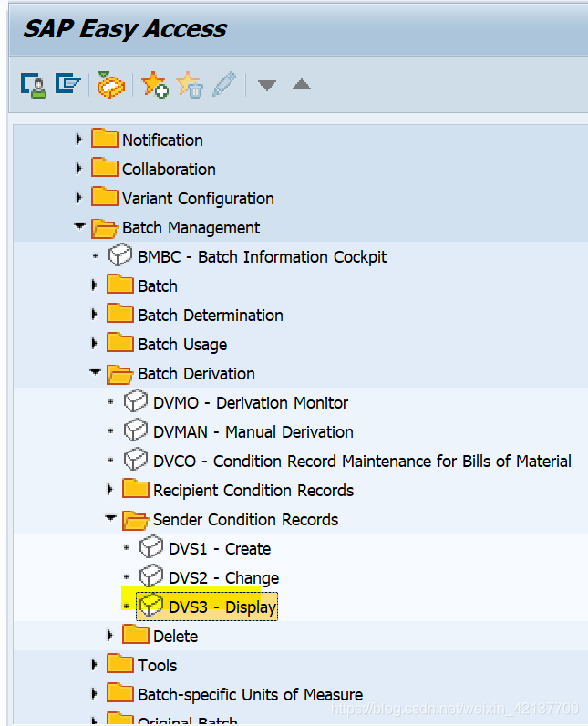The image size is (588, 726).
Task: Click the open Batch Derivation folder icon
Action: point(120,373)
